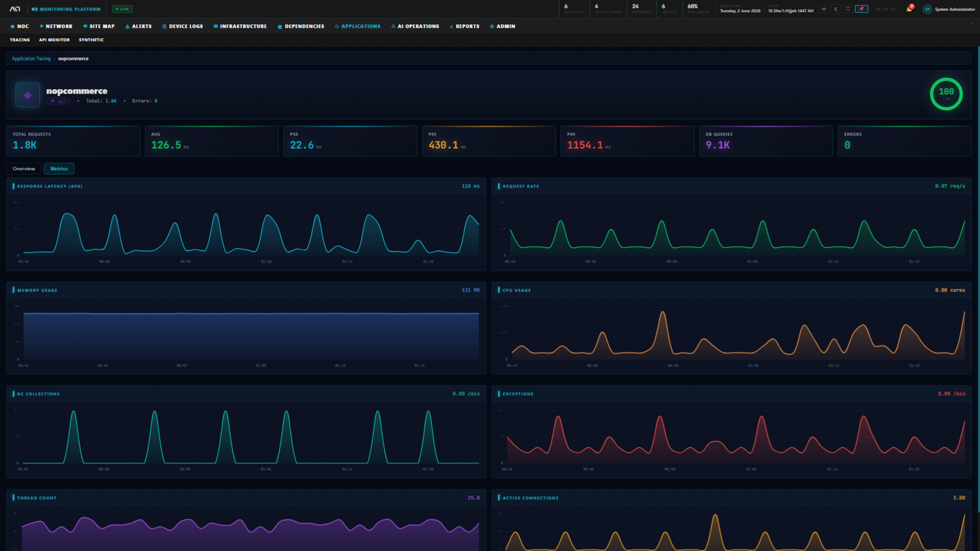This screenshot has height=551, width=980.
Task: Click the P99 1154.1 ms card
Action: point(627,141)
